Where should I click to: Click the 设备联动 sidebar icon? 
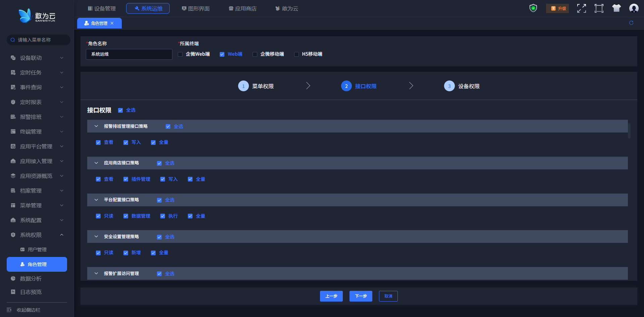13,58
